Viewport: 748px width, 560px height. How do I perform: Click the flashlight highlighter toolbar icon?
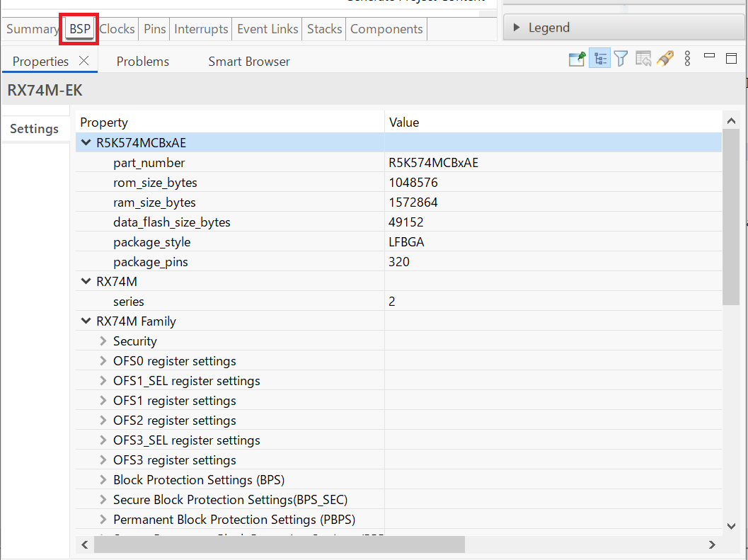click(x=665, y=59)
